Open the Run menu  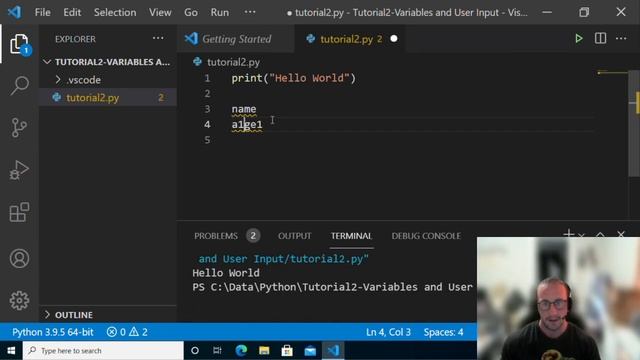[220, 12]
